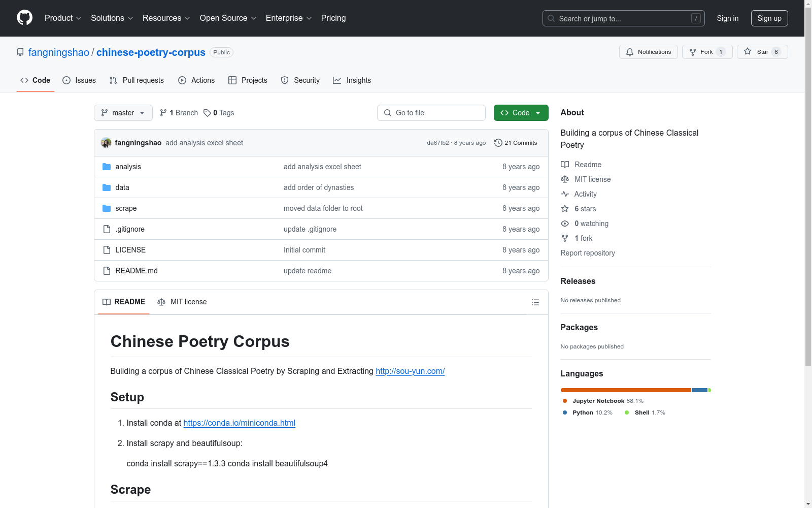Click the .gitignore file icon
The width and height of the screenshot is (812, 508).
[x=107, y=229]
